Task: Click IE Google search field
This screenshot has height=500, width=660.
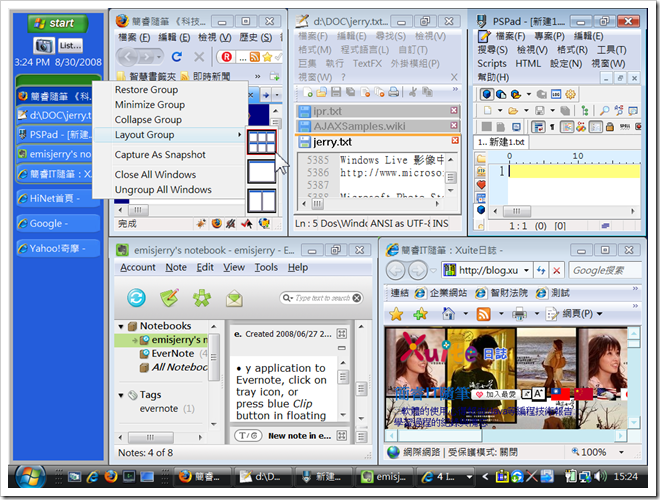Action: click(605, 271)
